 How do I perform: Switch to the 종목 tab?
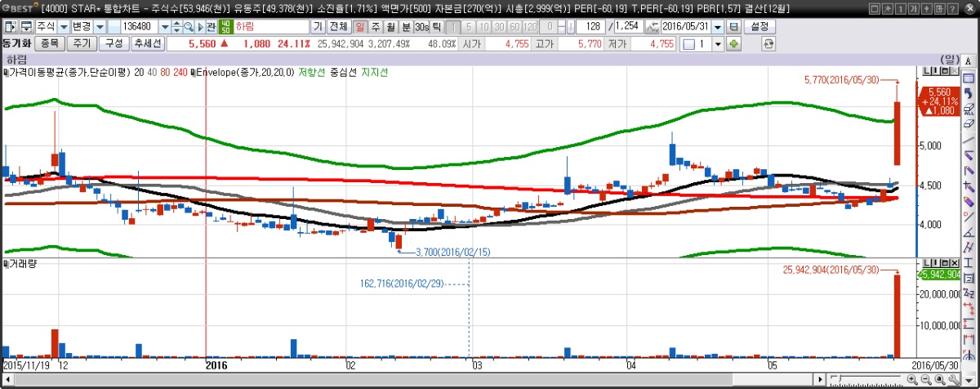[x=49, y=42]
